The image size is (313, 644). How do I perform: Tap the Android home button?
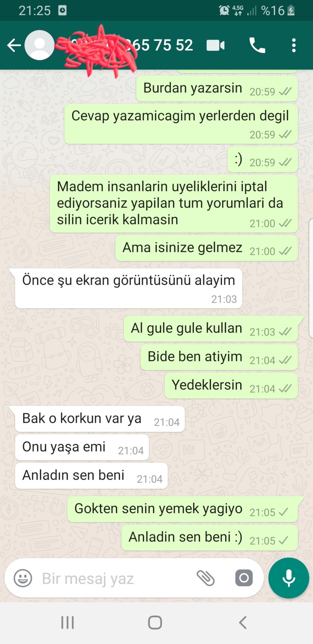(x=155, y=622)
